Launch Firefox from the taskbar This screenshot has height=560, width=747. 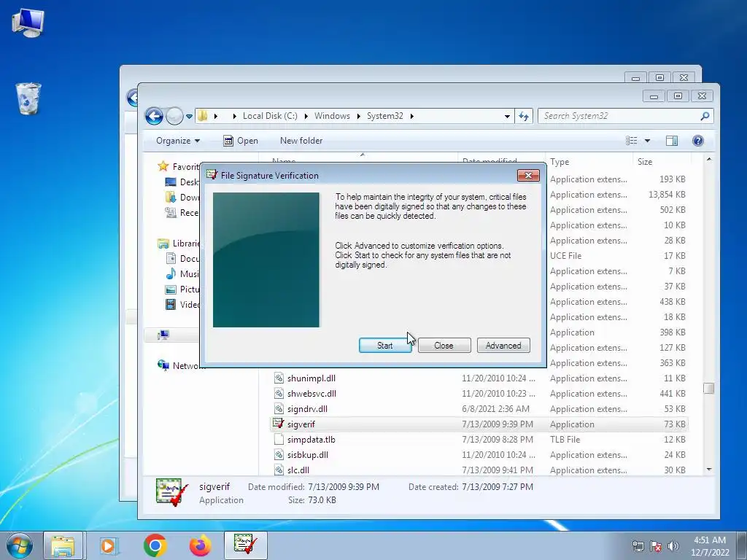pyautogui.click(x=200, y=545)
